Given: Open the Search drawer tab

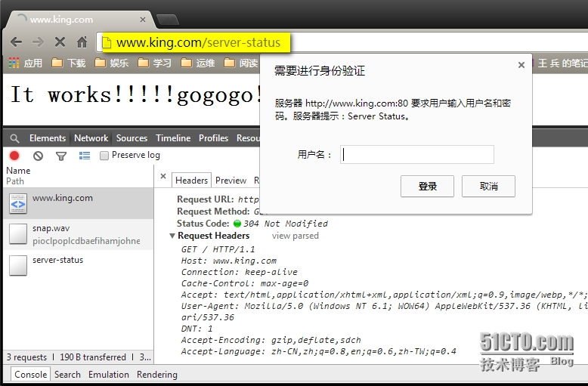Looking at the screenshot, I should coord(67,375).
